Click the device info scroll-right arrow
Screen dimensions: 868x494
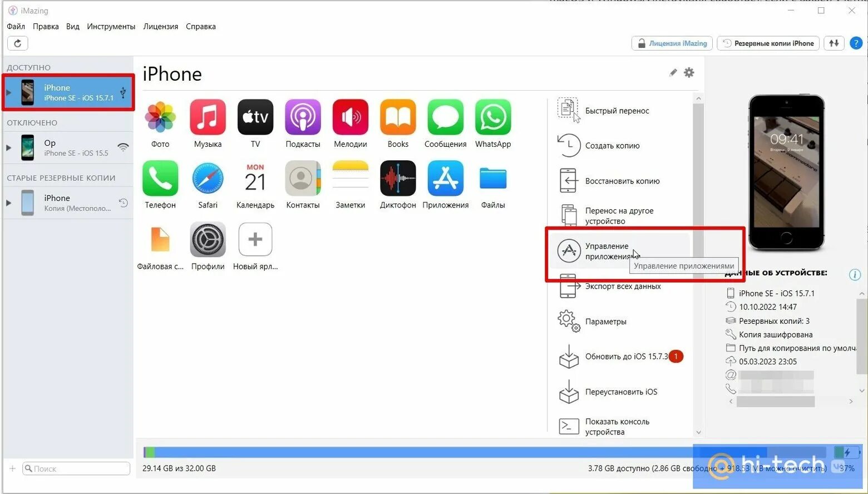point(851,401)
